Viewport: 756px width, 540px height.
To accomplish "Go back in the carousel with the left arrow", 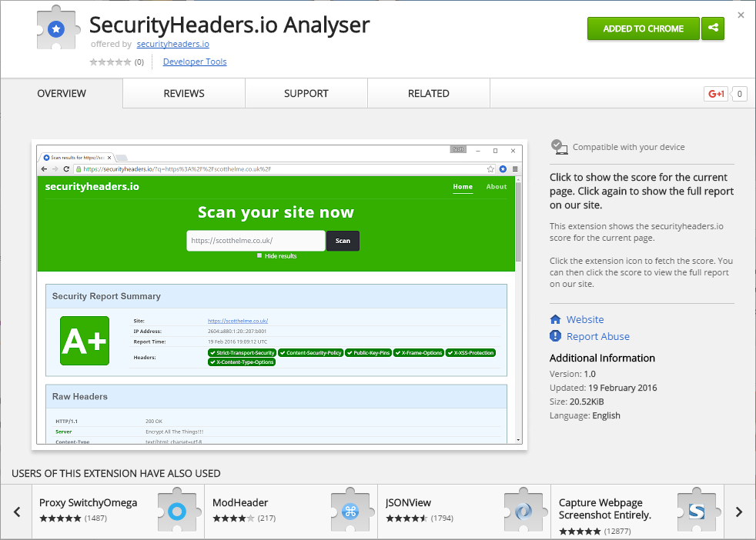I will 17,511.
